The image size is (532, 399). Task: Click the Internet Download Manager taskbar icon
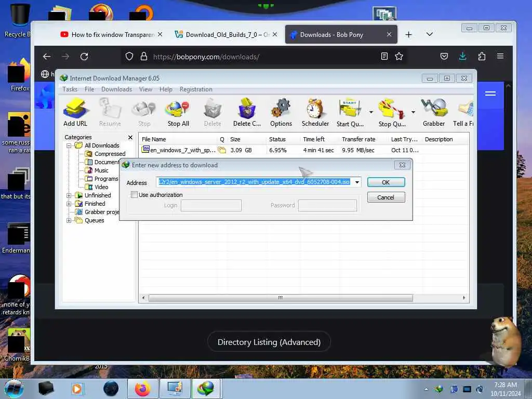point(206,389)
